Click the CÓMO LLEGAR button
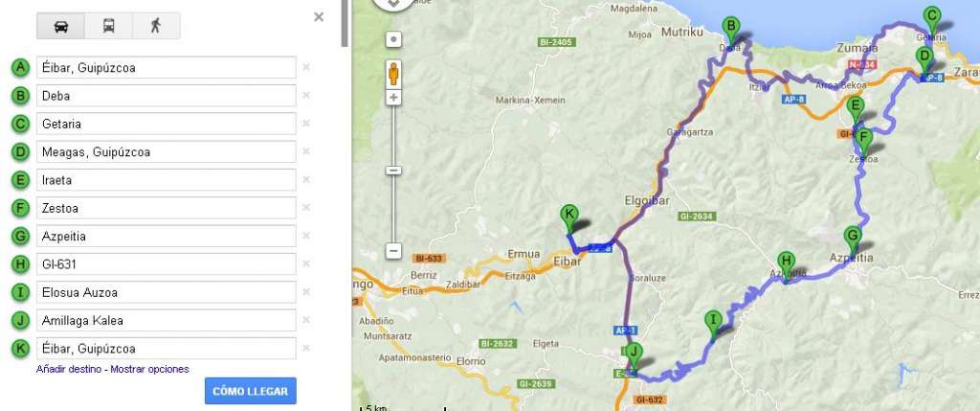980x411 pixels. 251,391
